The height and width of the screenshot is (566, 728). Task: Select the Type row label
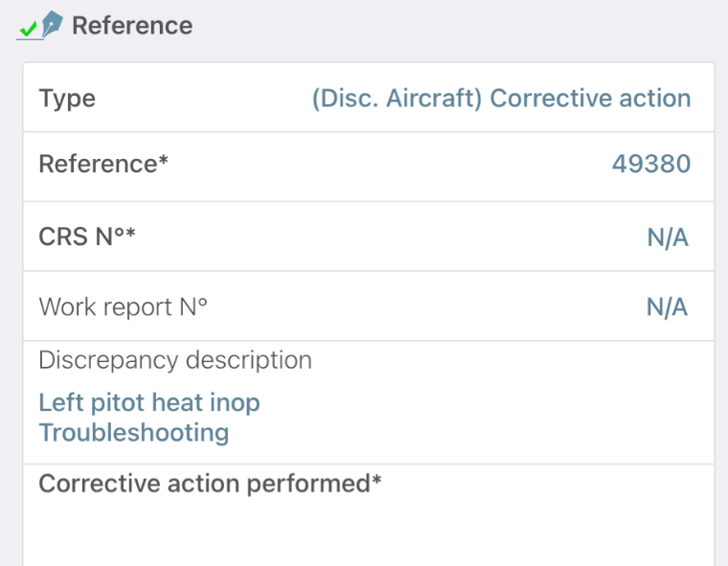pyautogui.click(x=67, y=99)
